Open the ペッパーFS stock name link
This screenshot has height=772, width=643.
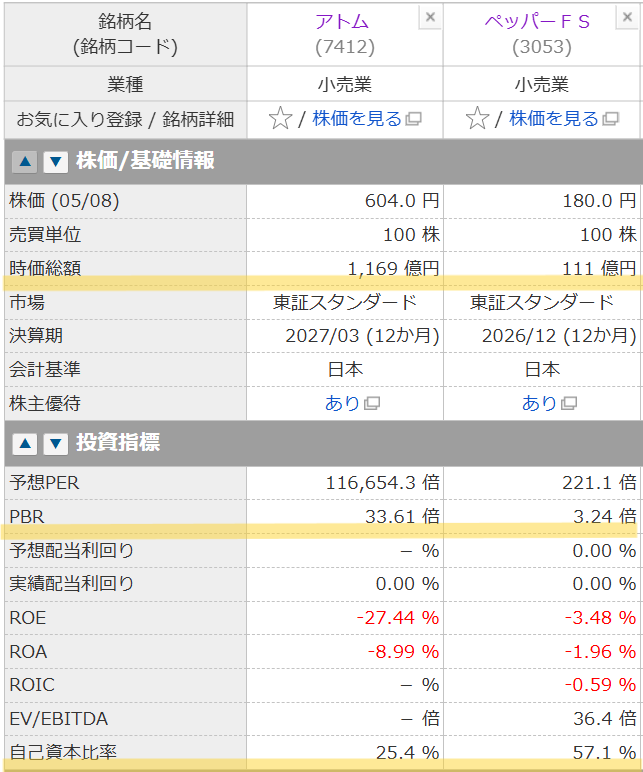click(x=537, y=22)
